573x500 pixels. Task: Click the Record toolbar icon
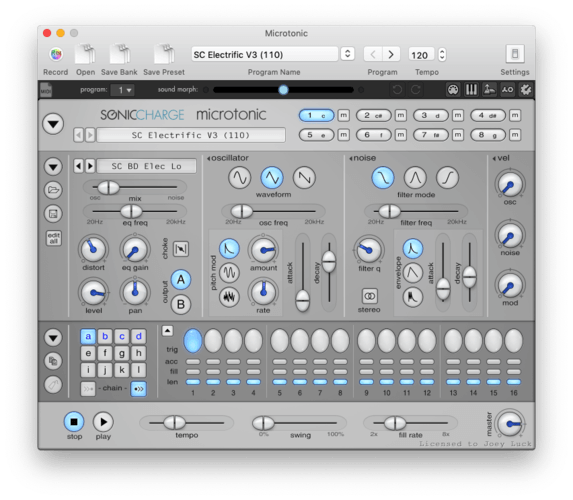(x=56, y=54)
